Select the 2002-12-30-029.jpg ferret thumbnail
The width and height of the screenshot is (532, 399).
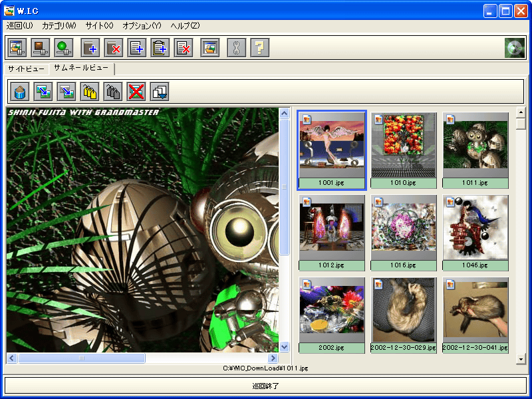(x=404, y=315)
